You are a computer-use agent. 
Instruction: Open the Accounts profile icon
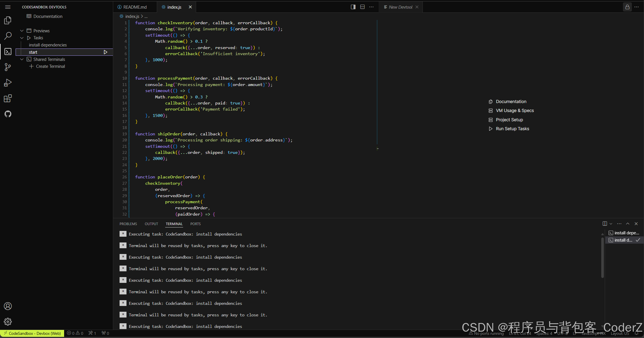8,306
